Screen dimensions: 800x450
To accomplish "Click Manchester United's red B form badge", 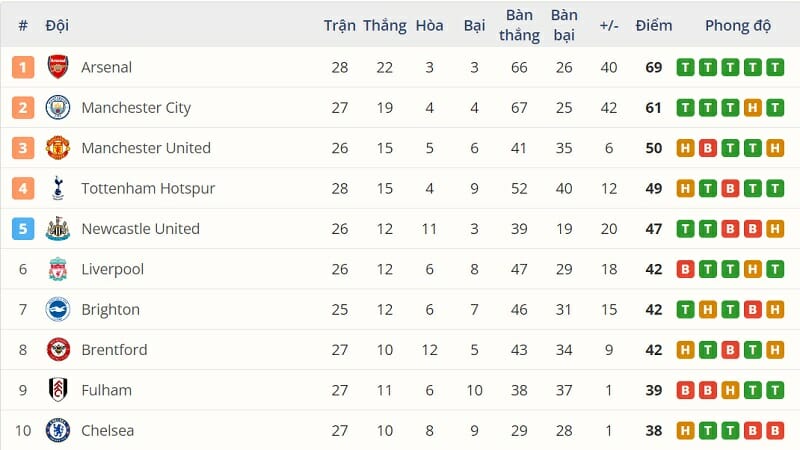I will (x=708, y=148).
